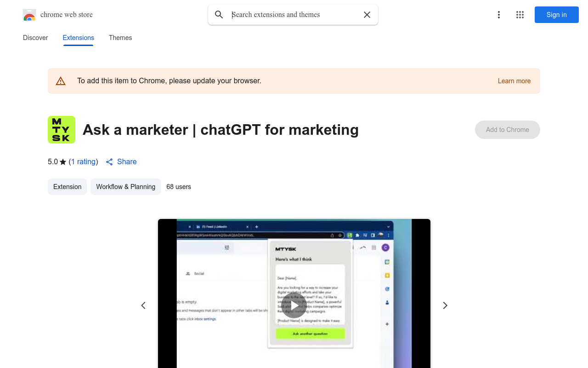Image resolution: width=588 pixels, height=368 pixels.
Task: Click the warning triangle icon in the banner
Action: (x=61, y=81)
